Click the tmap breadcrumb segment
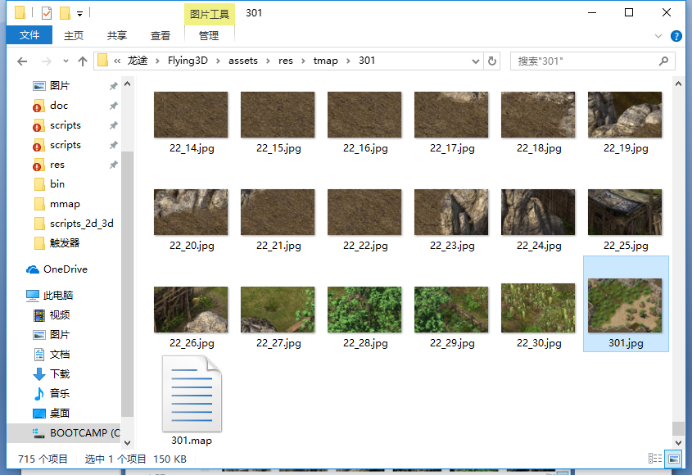Viewport: 693px width, 476px height. coord(326,61)
